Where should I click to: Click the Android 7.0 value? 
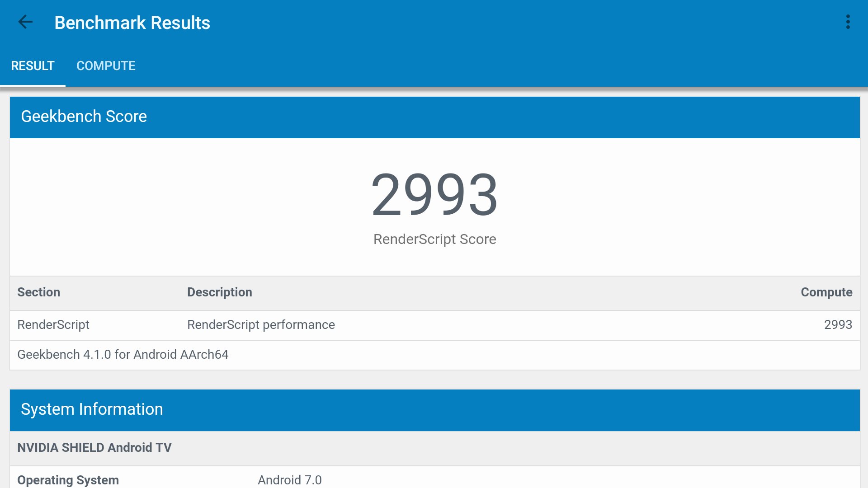click(289, 480)
